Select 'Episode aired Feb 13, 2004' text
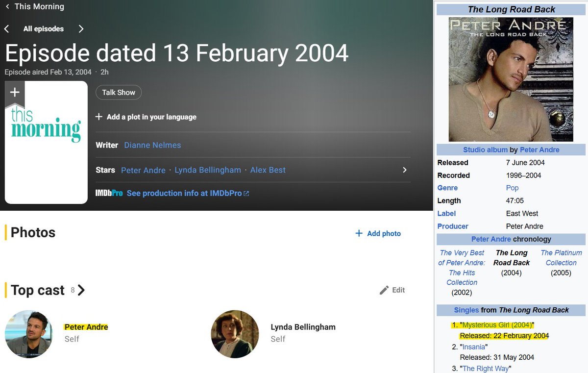The image size is (588, 373). 48,72
